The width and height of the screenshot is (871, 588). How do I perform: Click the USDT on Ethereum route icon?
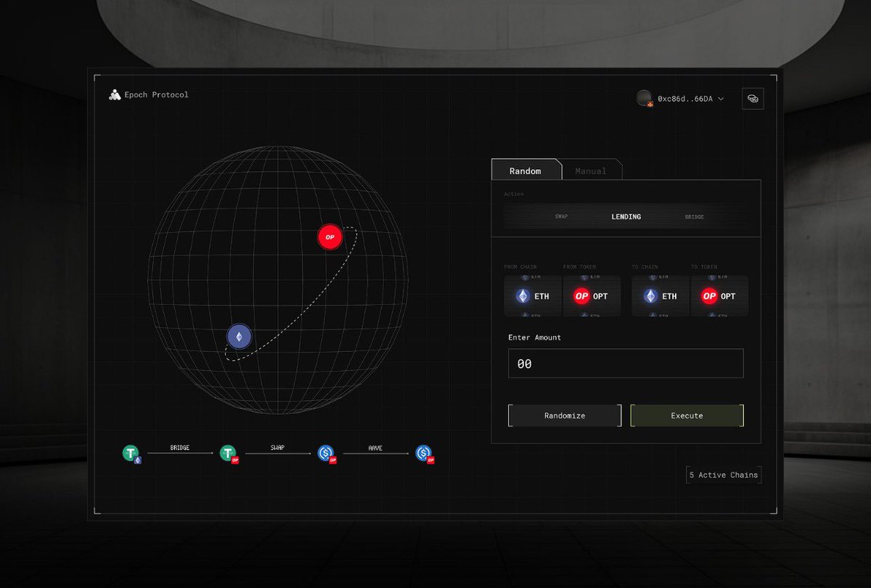coord(131,454)
